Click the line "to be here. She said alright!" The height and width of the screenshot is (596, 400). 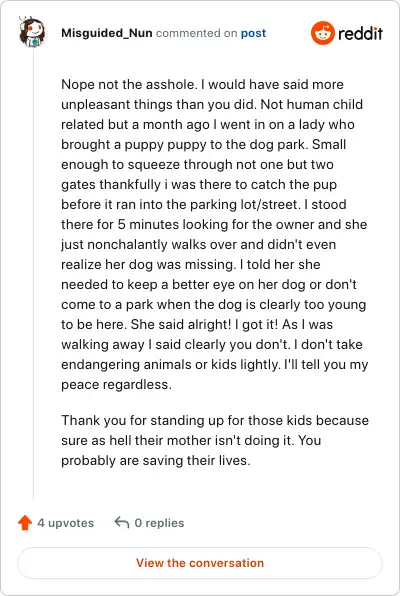click(x=197, y=324)
